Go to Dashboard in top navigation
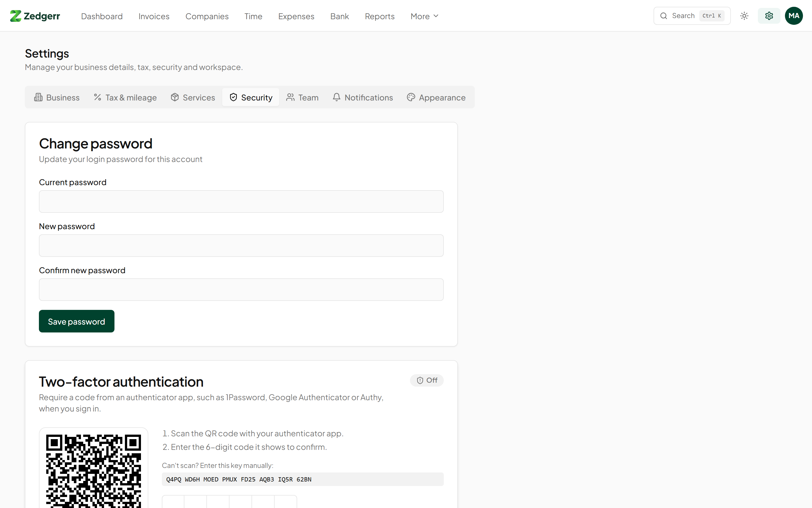The width and height of the screenshot is (812, 508). point(102,16)
